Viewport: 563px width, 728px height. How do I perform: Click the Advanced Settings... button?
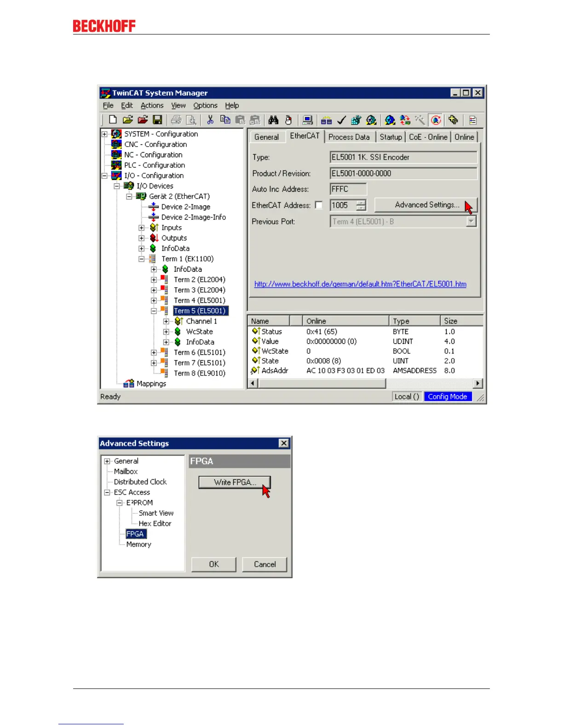426,205
